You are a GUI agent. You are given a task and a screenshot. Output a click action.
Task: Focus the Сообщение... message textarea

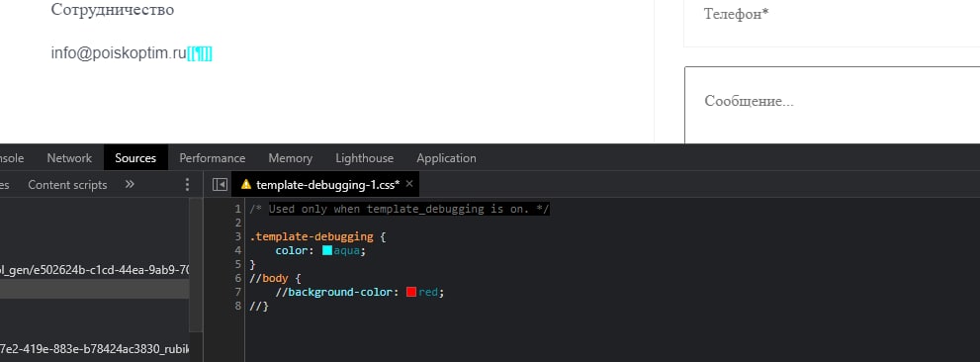tap(832, 105)
